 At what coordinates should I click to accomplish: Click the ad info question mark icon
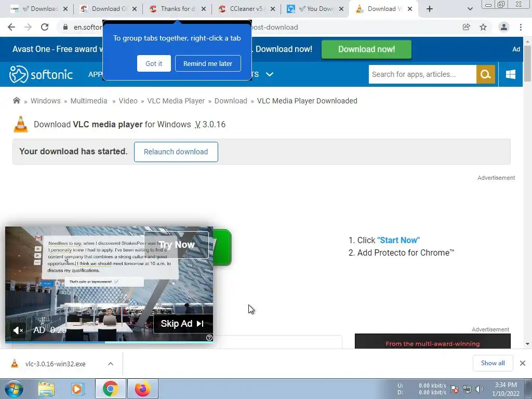coord(209,338)
